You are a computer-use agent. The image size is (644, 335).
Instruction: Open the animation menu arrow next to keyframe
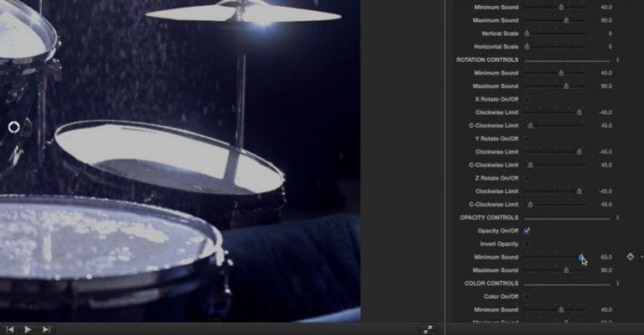click(641, 257)
